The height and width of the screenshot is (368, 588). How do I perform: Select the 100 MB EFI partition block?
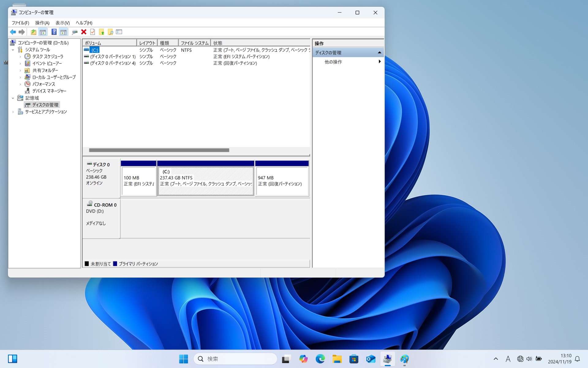click(139, 178)
